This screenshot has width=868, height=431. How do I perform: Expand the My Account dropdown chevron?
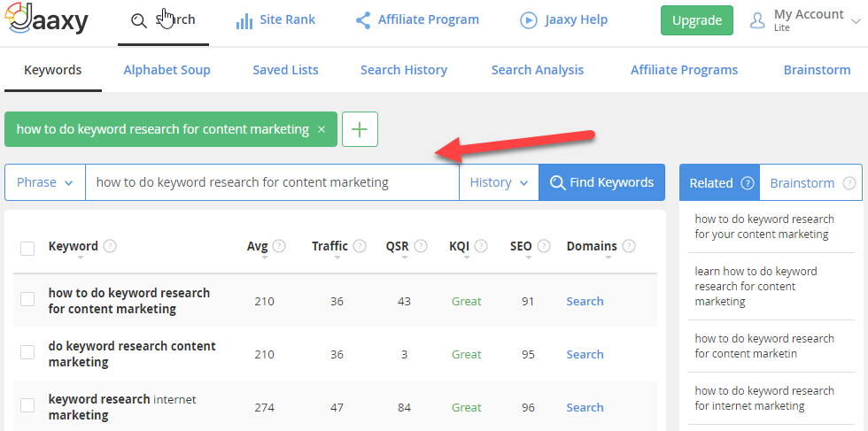[x=856, y=21]
